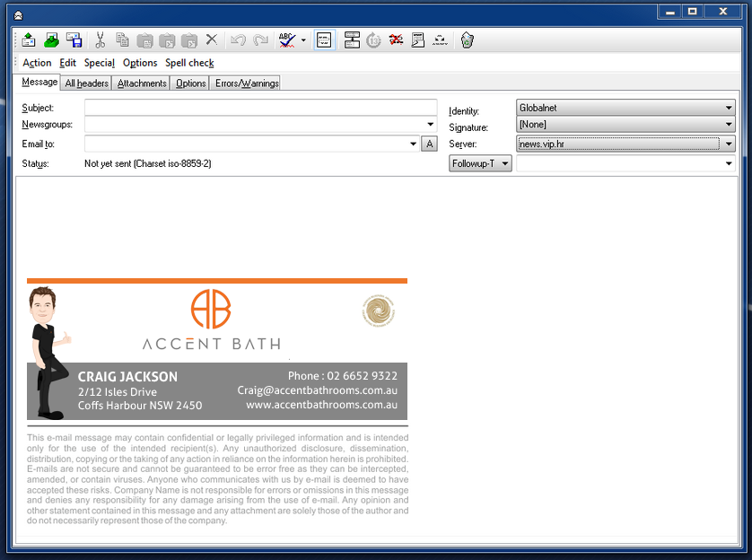Click the CRAIG JACKSON name text
This screenshot has width=752, height=560.
(x=127, y=377)
